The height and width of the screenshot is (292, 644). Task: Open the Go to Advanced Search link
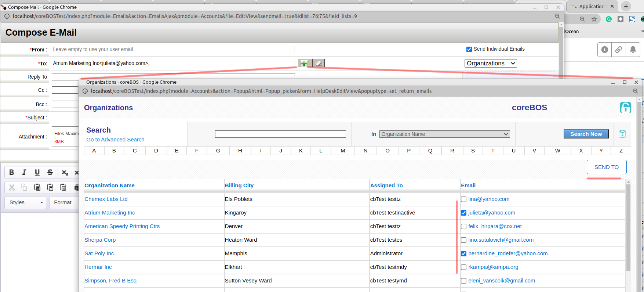tap(115, 140)
